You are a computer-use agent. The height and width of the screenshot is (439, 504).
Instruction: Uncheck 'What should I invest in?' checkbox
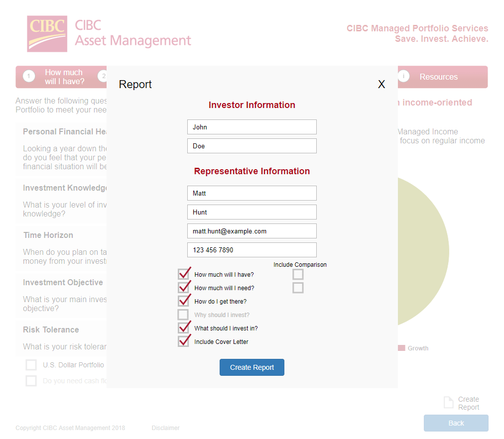tap(184, 328)
